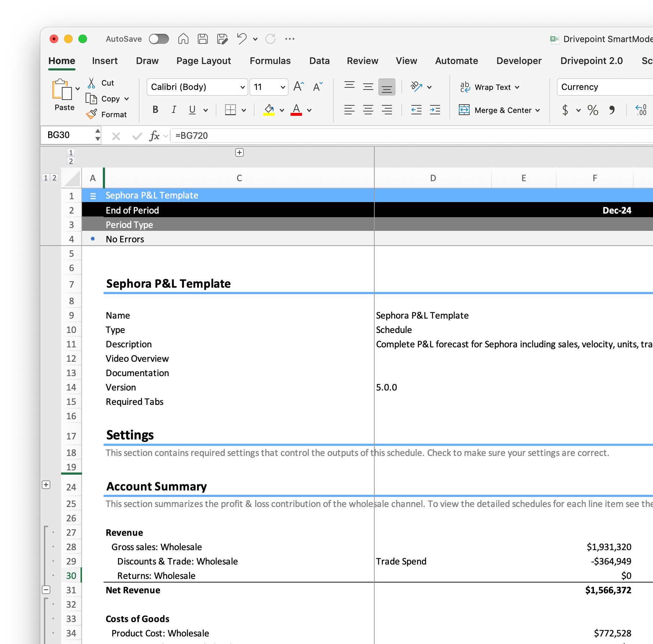The image size is (653, 644).
Task: Select the row 30 header
Action: pyautogui.click(x=71, y=576)
